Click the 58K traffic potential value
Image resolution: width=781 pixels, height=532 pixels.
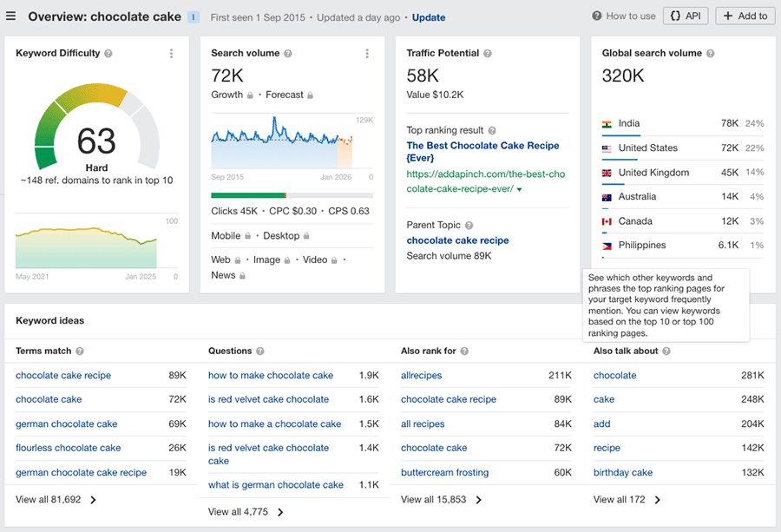pyautogui.click(x=423, y=76)
